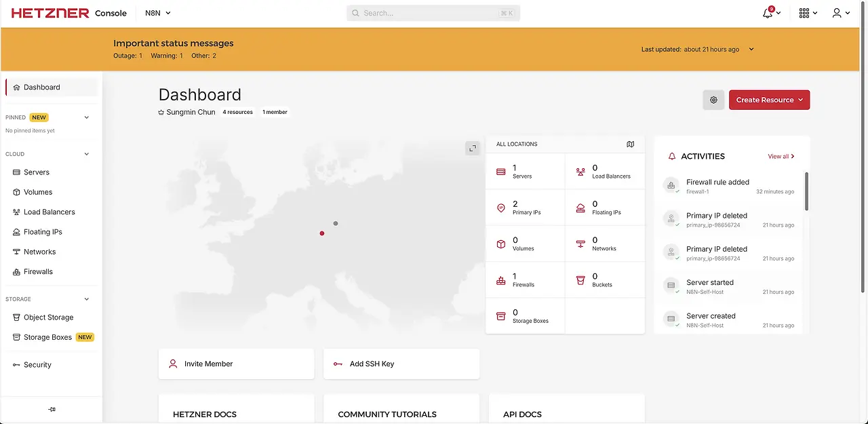Click the 1 member badge
The width and height of the screenshot is (868, 424).
(x=275, y=112)
